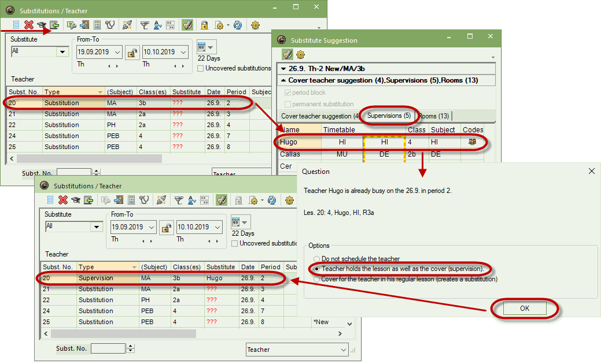Click Codes column header in suggestion list

(x=473, y=130)
